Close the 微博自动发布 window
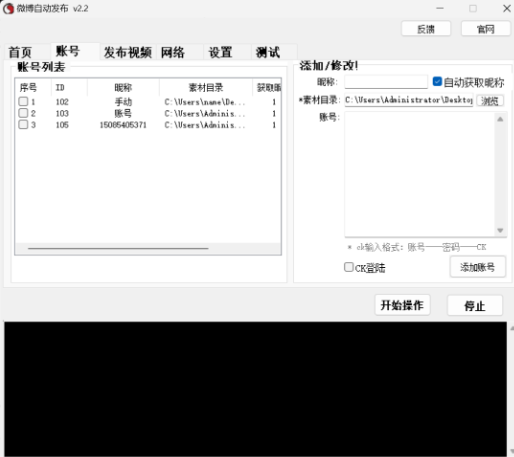The width and height of the screenshot is (514, 457). (507, 8)
